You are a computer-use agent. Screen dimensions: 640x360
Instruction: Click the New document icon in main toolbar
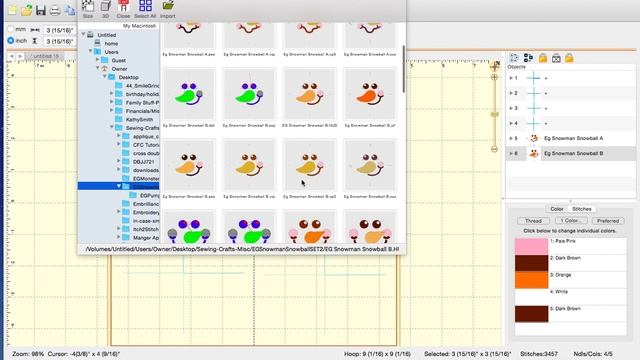click(12, 10)
